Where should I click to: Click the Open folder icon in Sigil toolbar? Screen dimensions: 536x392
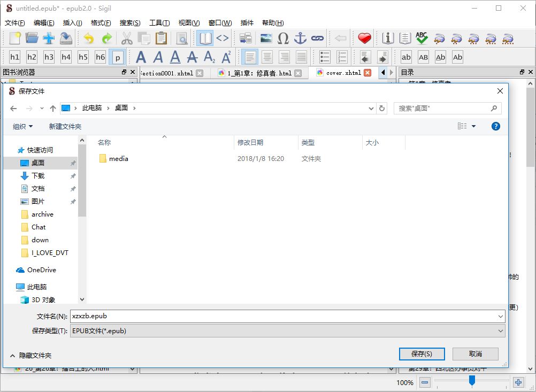tap(32, 39)
